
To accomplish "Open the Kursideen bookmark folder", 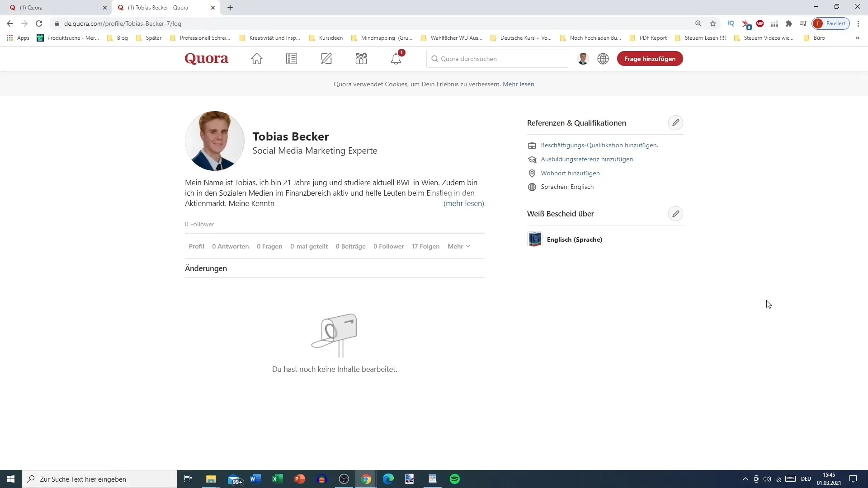I will [x=326, y=38].
